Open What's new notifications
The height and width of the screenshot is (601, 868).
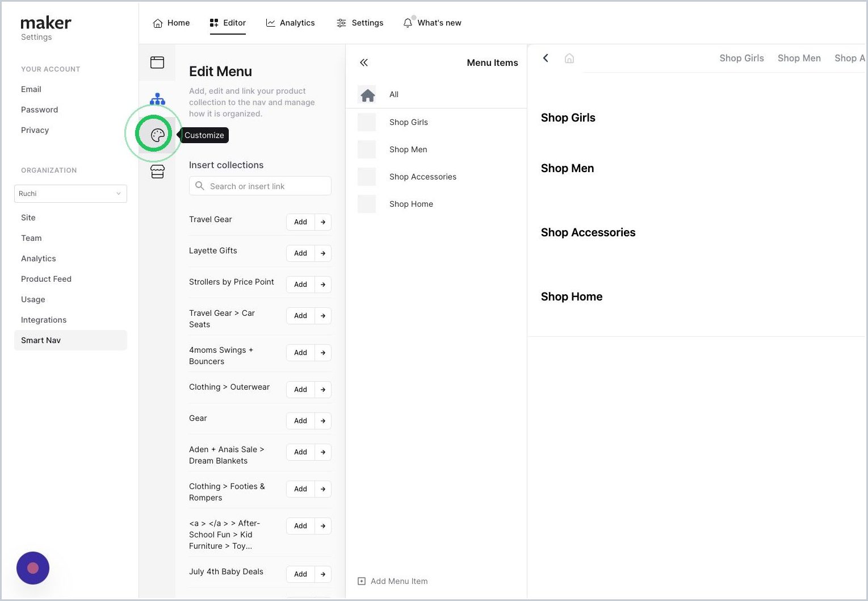click(x=432, y=23)
